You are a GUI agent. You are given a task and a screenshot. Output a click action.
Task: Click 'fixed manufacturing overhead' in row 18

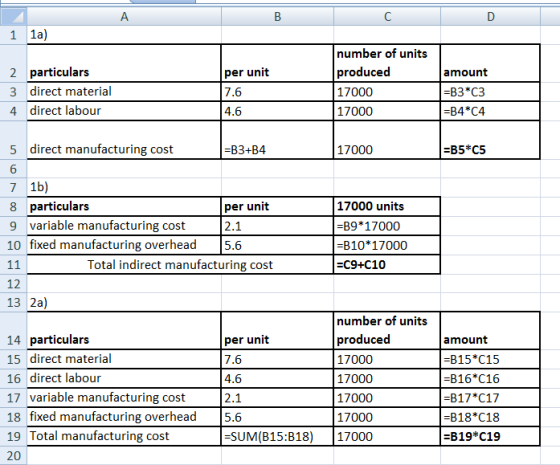pos(124,417)
